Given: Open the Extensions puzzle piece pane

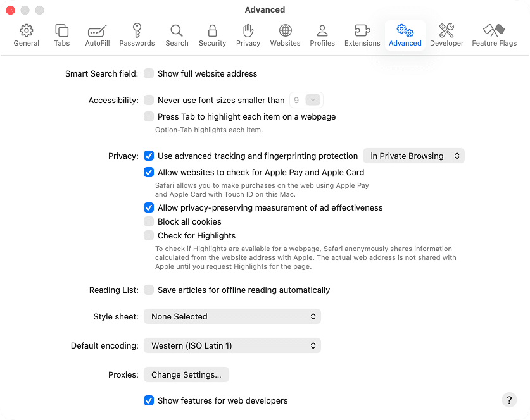Looking at the screenshot, I should [362, 35].
